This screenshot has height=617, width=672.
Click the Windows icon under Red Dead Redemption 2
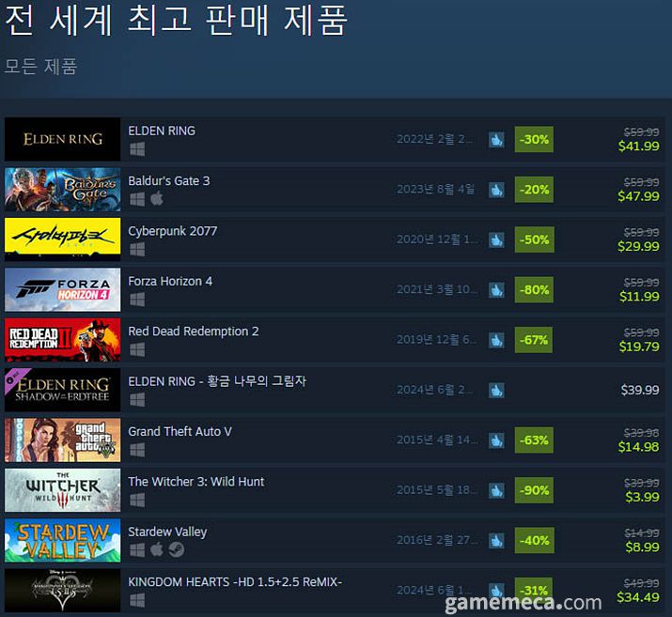point(137,349)
